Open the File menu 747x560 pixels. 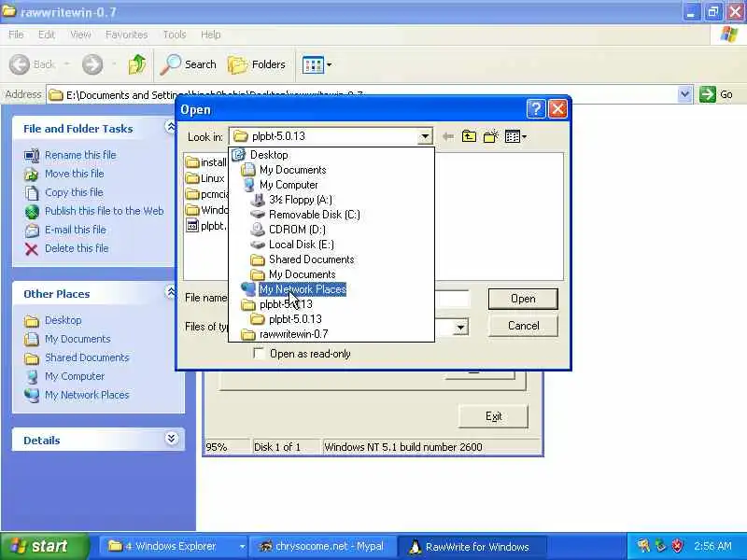16,35
